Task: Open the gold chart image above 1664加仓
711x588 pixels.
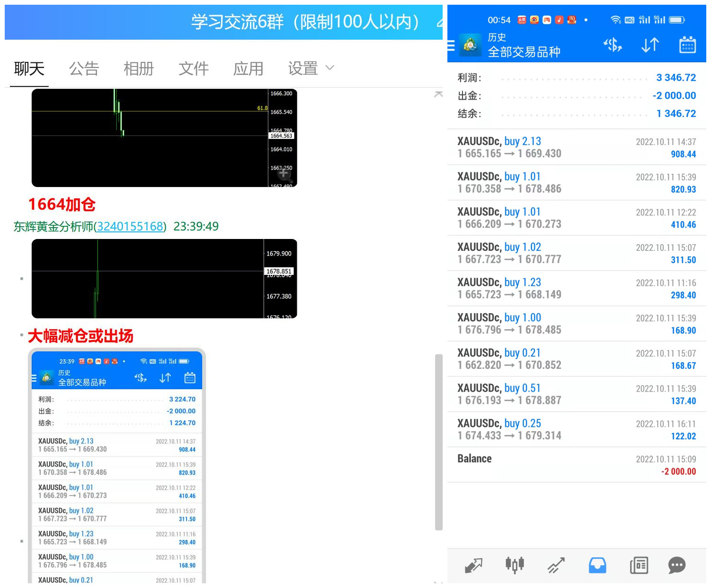Action: coord(164,137)
